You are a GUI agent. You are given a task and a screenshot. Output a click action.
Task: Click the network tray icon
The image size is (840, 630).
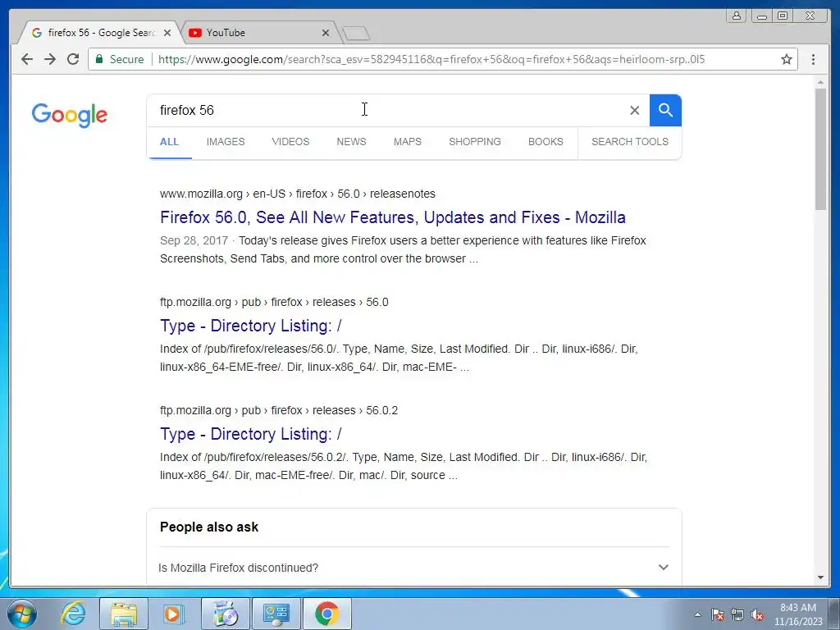(737, 614)
